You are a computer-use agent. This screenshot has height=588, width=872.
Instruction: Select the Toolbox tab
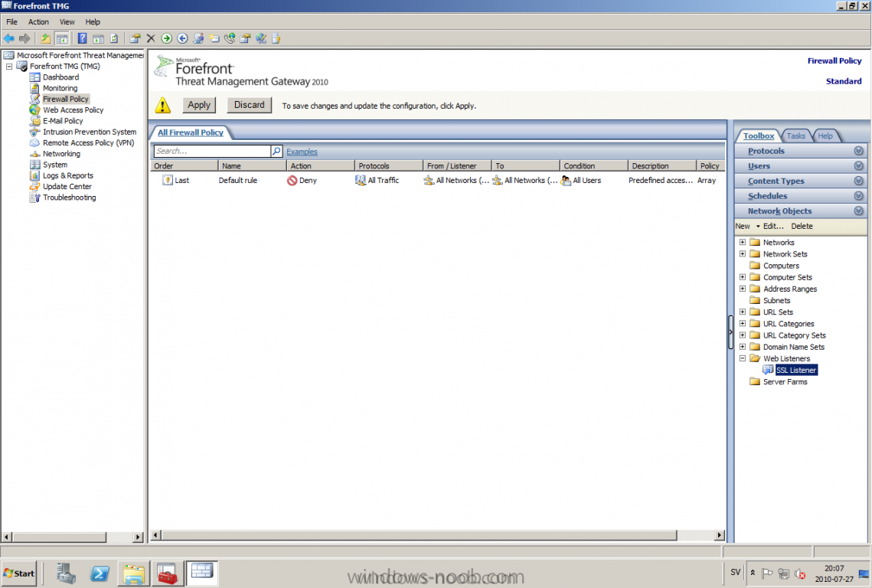point(759,136)
